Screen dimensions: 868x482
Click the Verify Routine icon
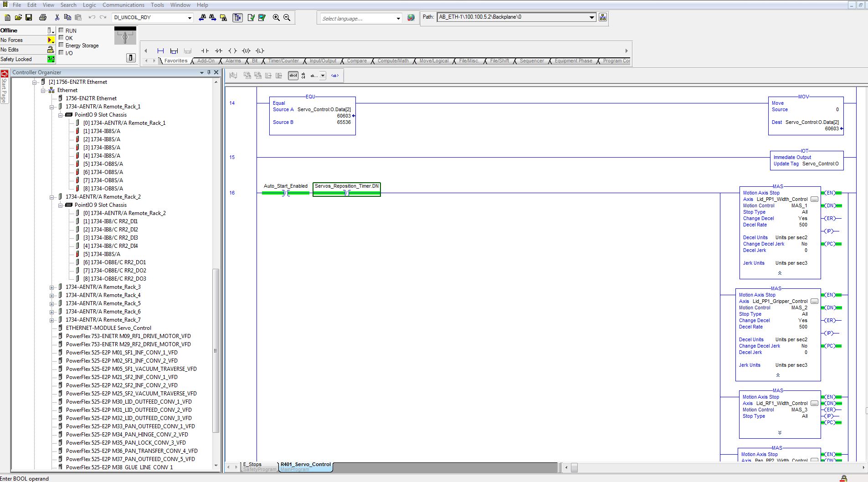click(x=251, y=17)
